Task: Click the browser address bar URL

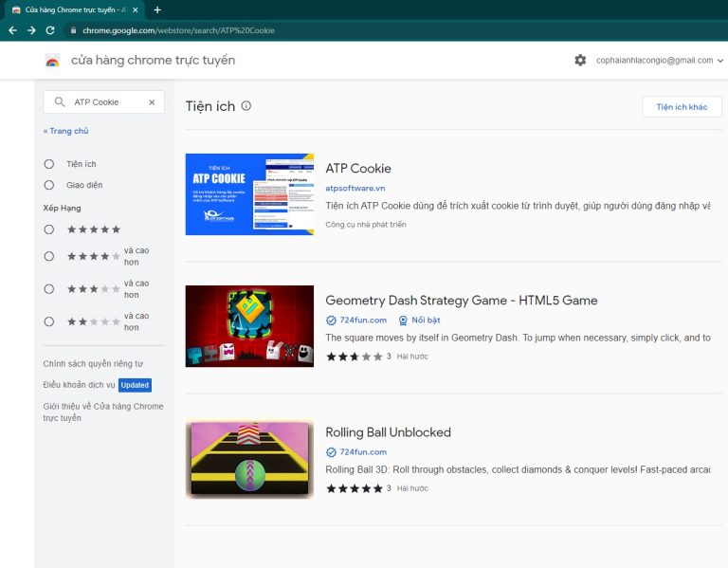Action: point(172,30)
